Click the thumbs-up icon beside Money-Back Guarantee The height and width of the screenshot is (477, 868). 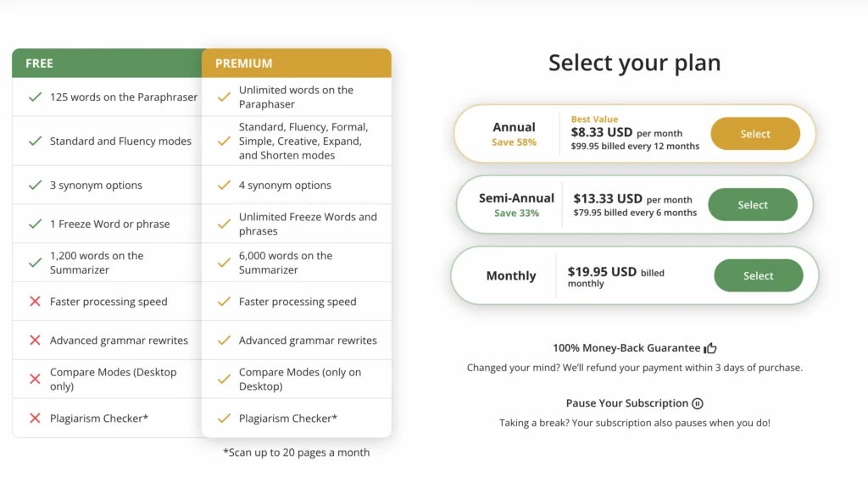(x=710, y=348)
